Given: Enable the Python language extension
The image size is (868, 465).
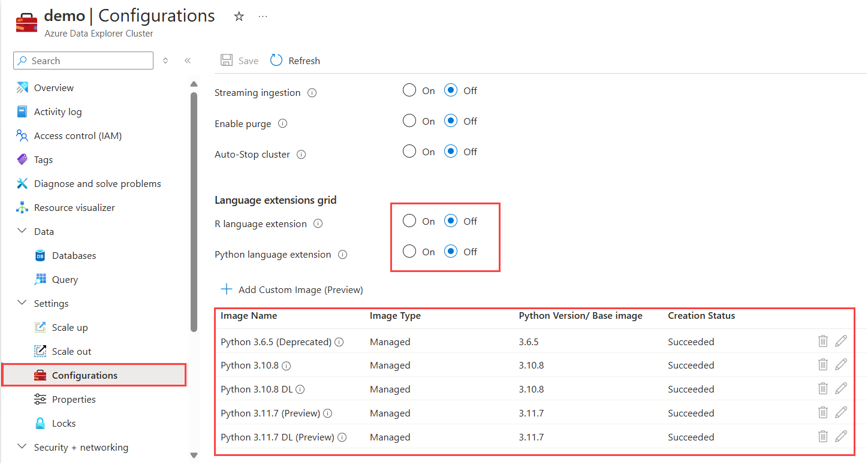Looking at the screenshot, I should coord(409,251).
